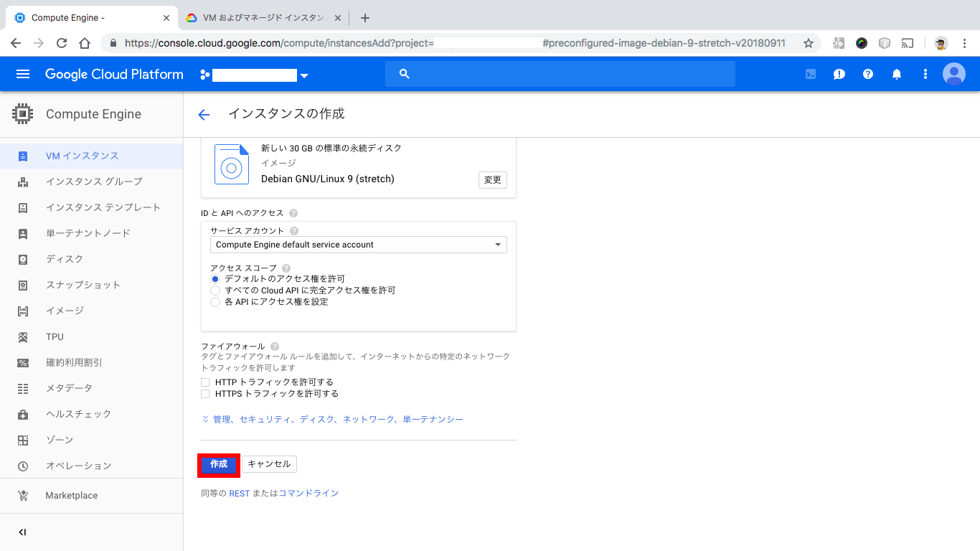980x551 pixels.
Task: Enable HTTP トラフィックを許可する checkbox
Action: (x=205, y=382)
